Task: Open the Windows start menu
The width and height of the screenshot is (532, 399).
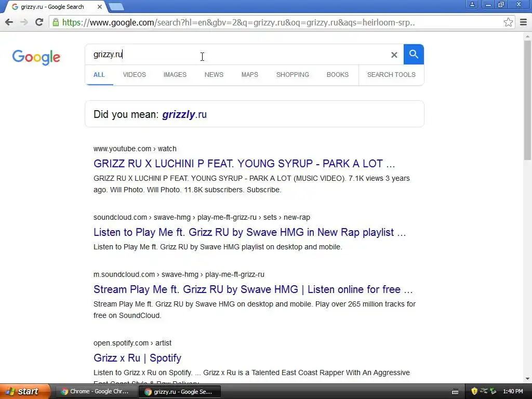Action: tap(24, 391)
